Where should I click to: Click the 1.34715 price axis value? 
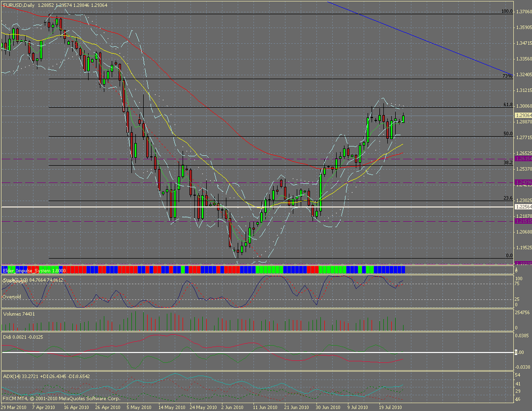tap(524, 43)
